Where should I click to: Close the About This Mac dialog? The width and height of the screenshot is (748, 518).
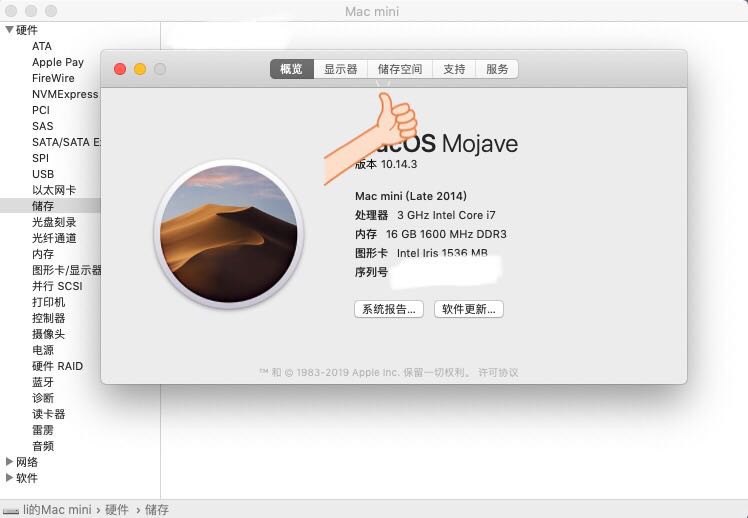[x=120, y=69]
